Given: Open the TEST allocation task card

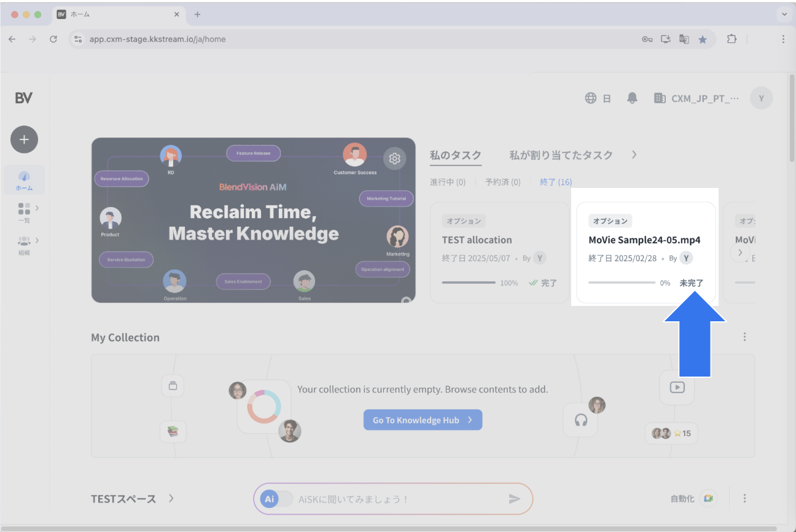Looking at the screenshot, I should tap(499, 252).
